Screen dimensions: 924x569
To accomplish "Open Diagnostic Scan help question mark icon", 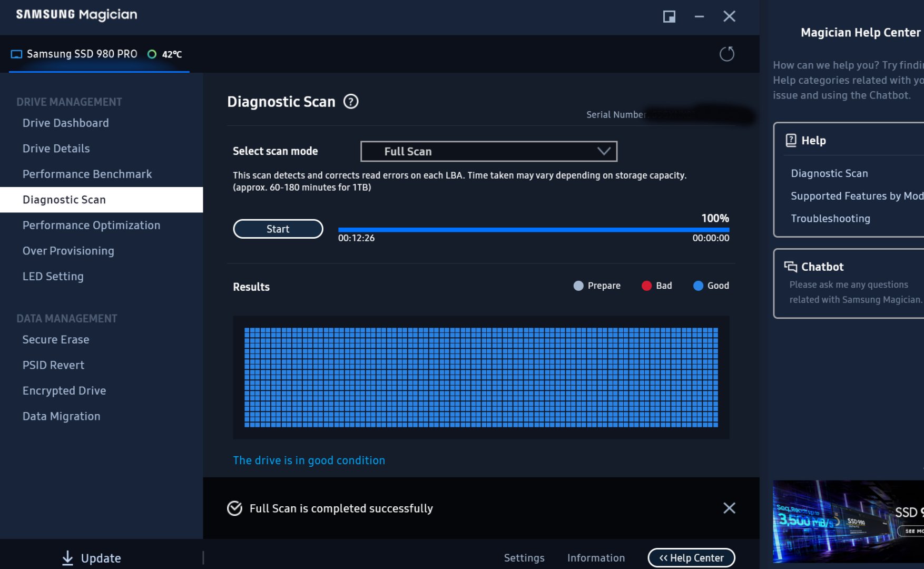I will 351,101.
